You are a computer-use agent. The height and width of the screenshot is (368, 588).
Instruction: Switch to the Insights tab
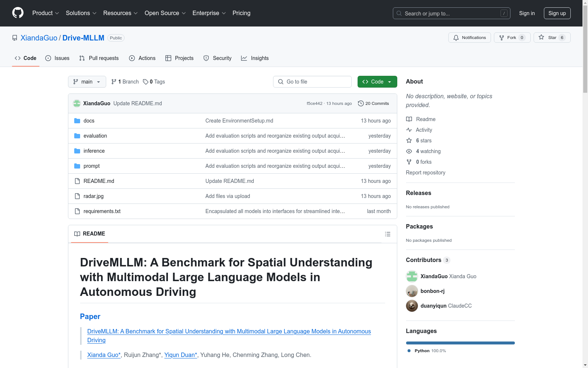(255, 58)
